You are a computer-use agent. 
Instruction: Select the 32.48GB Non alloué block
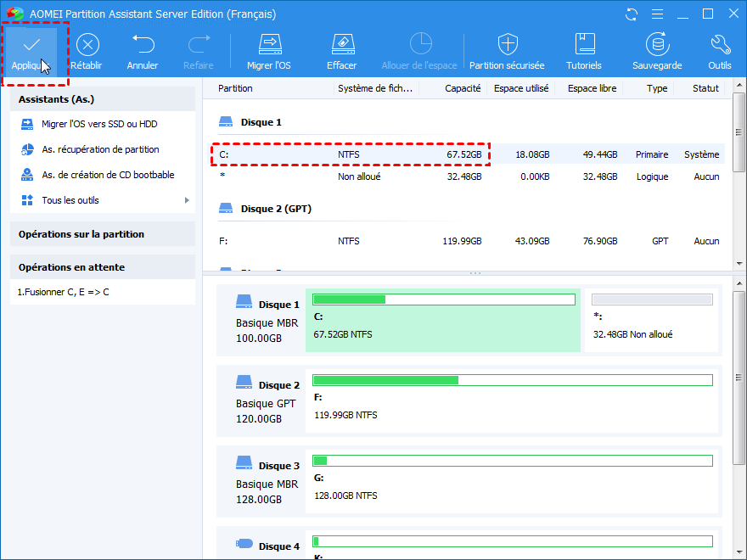[x=651, y=321]
